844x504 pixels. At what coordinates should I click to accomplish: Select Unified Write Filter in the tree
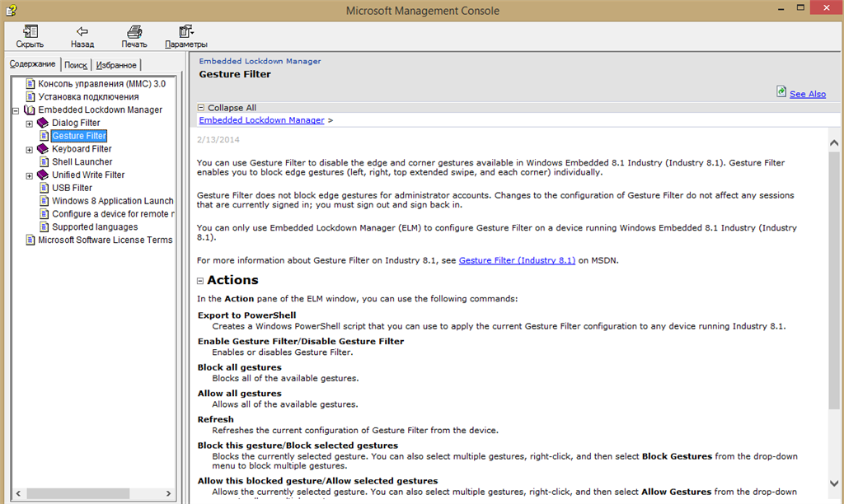click(x=88, y=175)
